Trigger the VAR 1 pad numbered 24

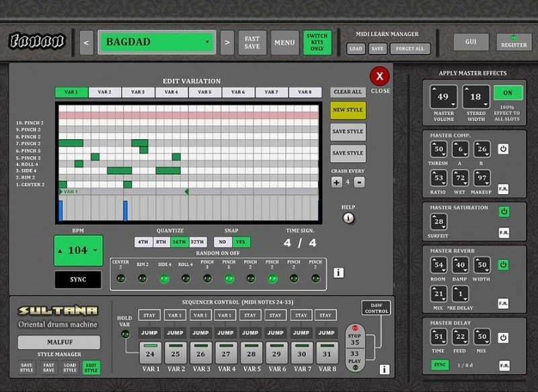click(150, 352)
